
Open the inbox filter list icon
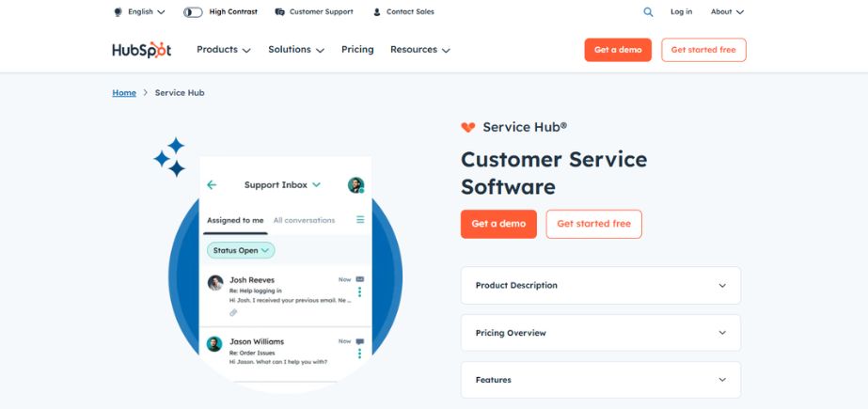coord(360,220)
